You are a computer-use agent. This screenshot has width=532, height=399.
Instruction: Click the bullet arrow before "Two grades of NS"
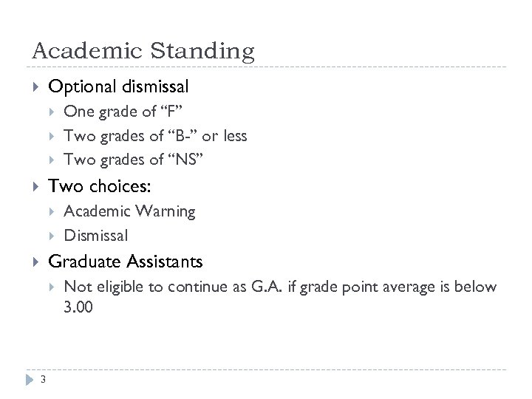(x=52, y=160)
